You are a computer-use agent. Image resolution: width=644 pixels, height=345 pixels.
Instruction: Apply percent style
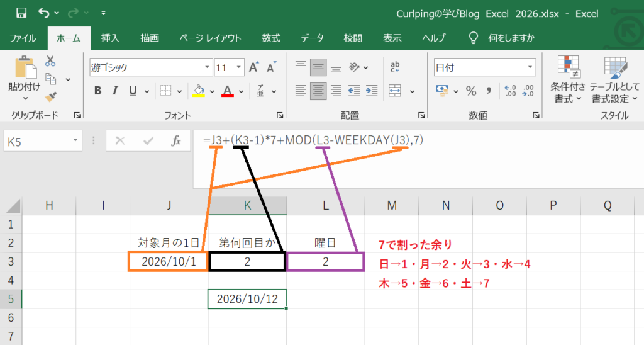click(471, 91)
